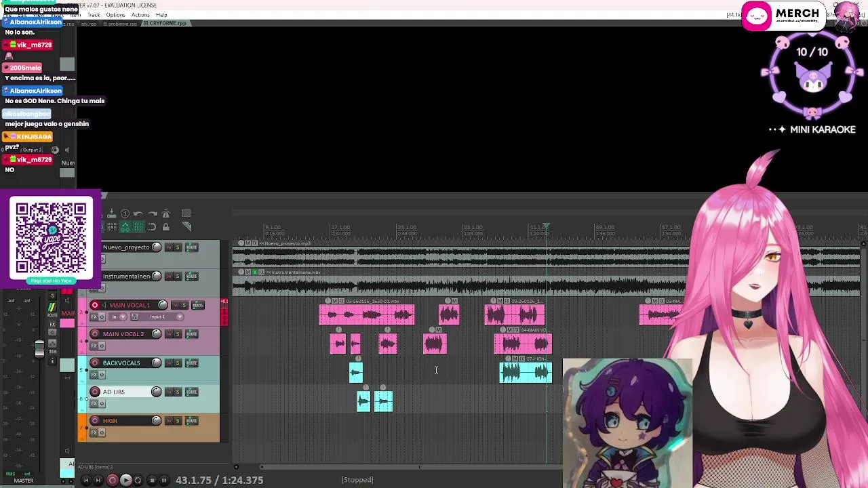Viewport: 868px width, 488px height.
Task: Click timeline ruler at 17.1.00 mark
Action: [340, 228]
